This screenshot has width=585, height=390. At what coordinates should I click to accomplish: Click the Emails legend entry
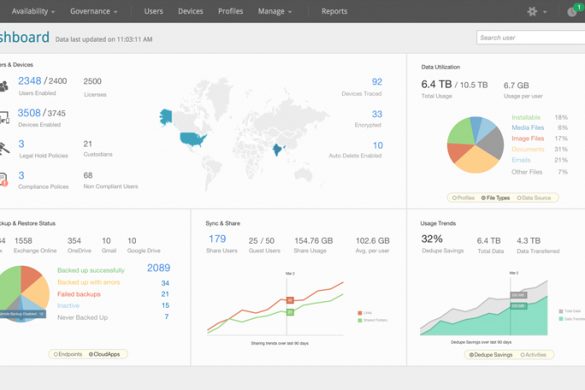click(x=521, y=160)
